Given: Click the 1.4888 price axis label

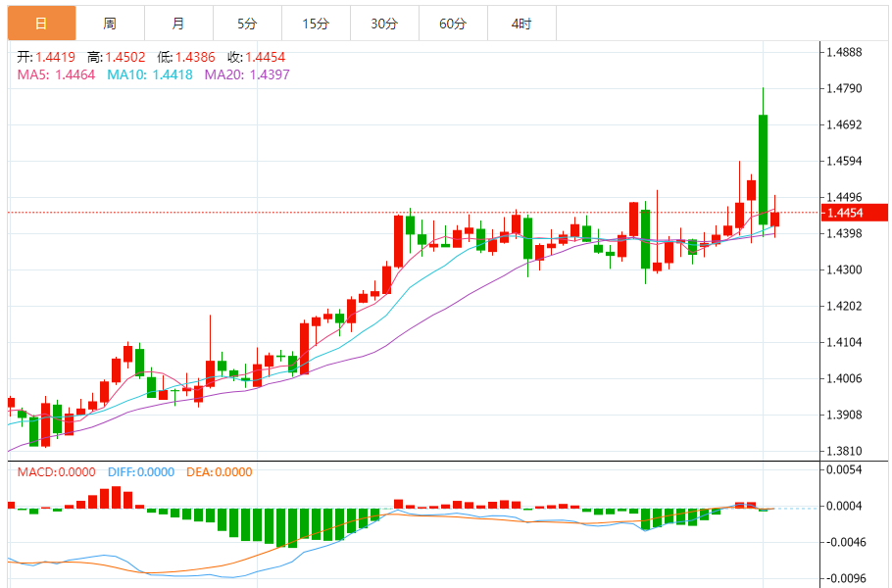Looking at the screenshot, I should (844, 52).
